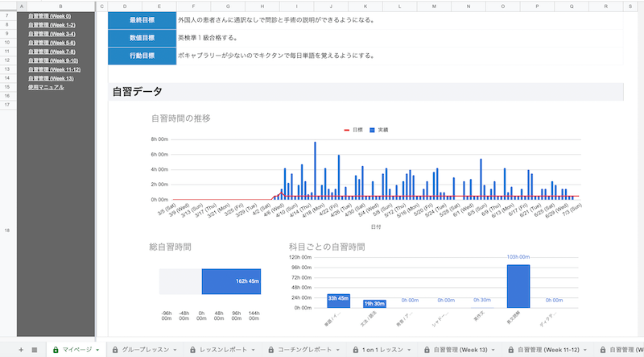The height and width of the screenshot is (357, 644).
Task: Open the 自習管理 (Week 13) bottom sheet tab
Action: [x=460, y=350]
